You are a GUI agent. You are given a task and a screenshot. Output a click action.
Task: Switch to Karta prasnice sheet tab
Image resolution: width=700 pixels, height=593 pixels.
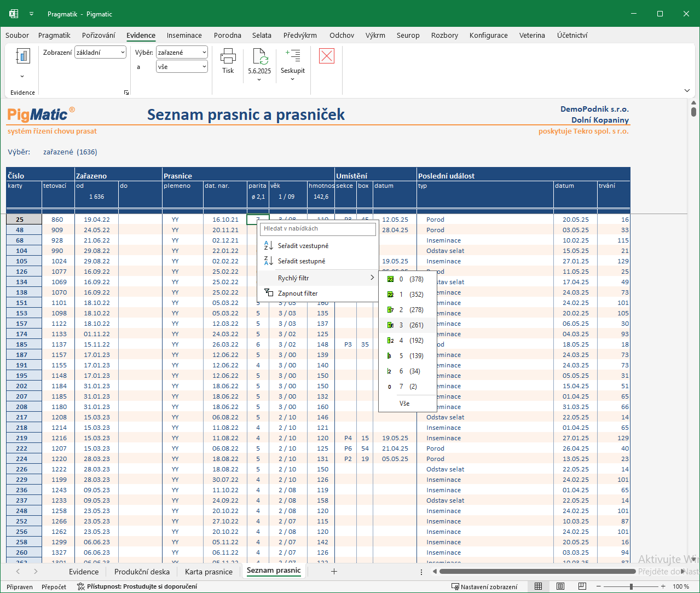click(x=209, y=572)
